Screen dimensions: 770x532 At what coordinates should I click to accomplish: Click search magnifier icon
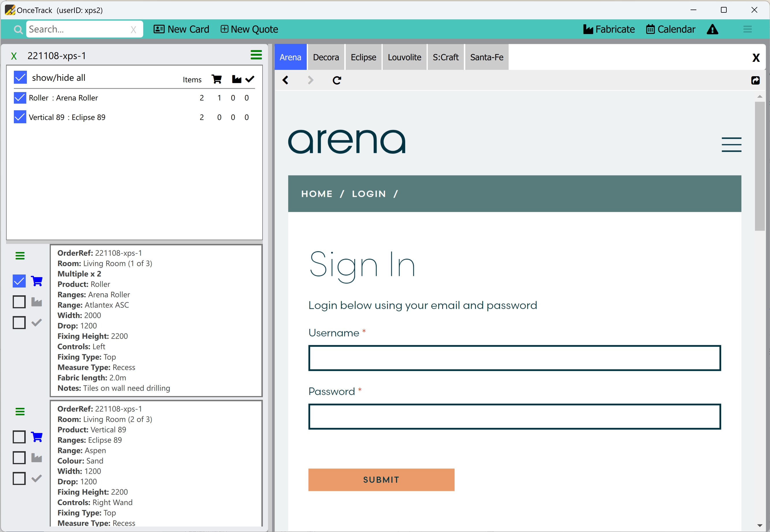(x=18, y=30)
